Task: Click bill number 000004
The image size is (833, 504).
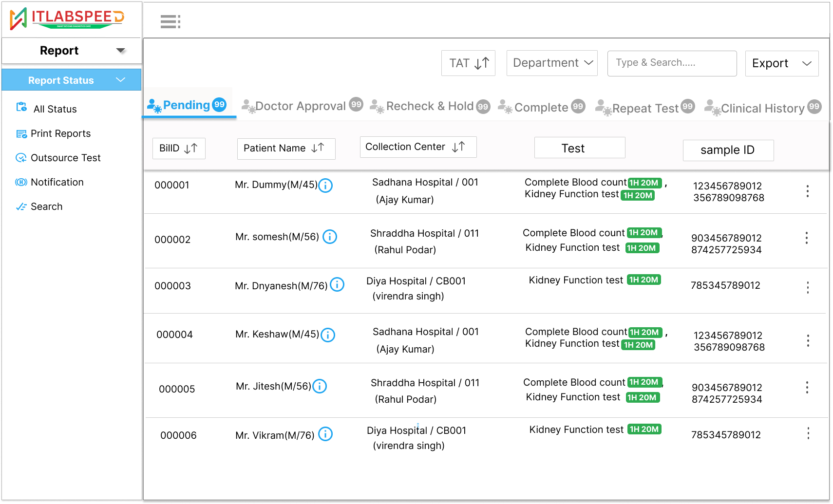Action: pyautogui.click(x=175, y=335)
